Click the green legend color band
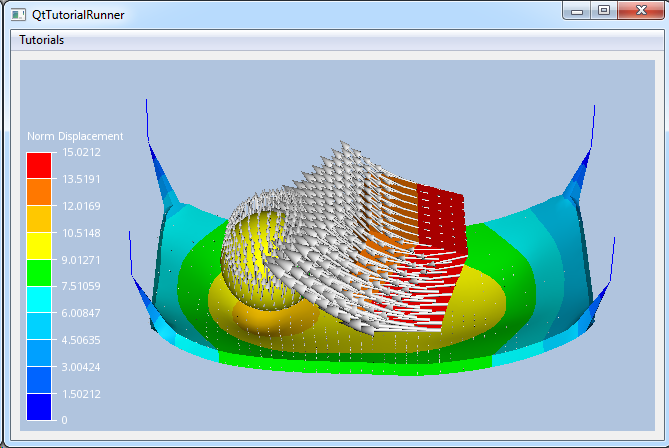 (38, 273)
